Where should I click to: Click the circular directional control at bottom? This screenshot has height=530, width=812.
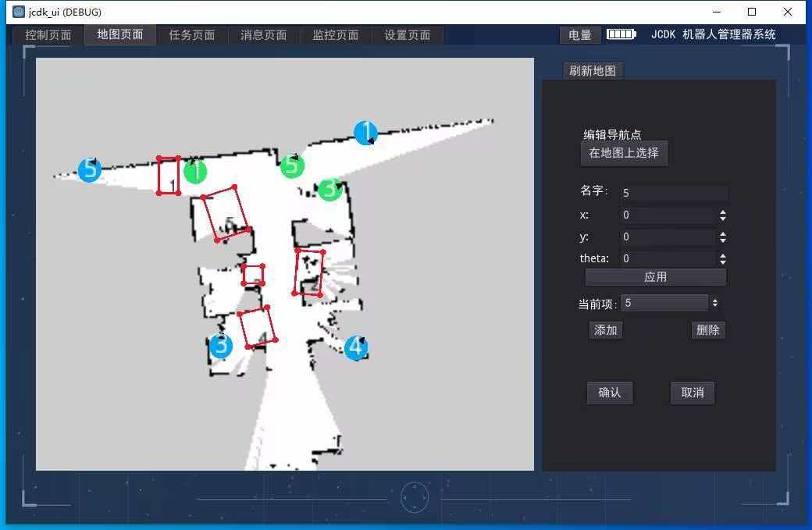415,496
